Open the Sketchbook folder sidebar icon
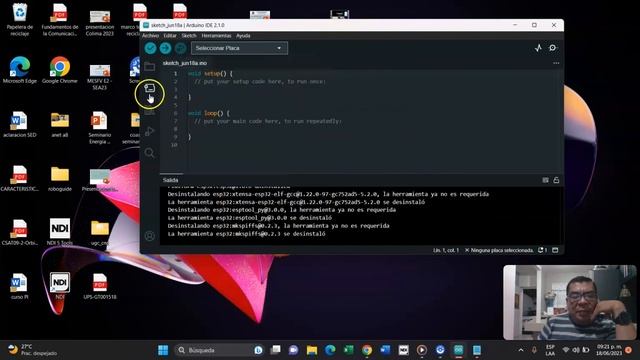The height and width of the screenshot is (360, 640). pyautogui.click(x=150, y=66)
